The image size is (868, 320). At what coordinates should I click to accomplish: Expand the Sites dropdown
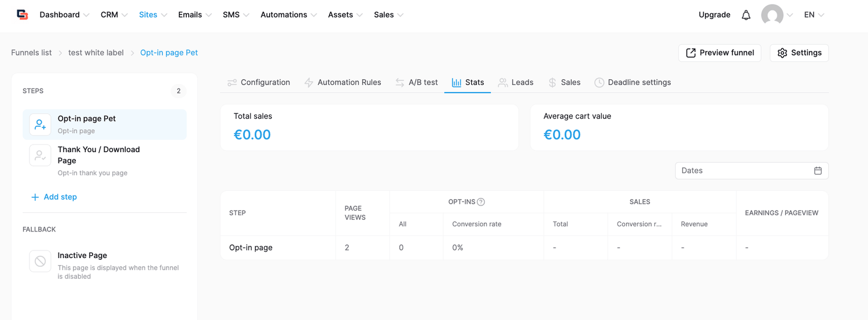tap(153, 14)
